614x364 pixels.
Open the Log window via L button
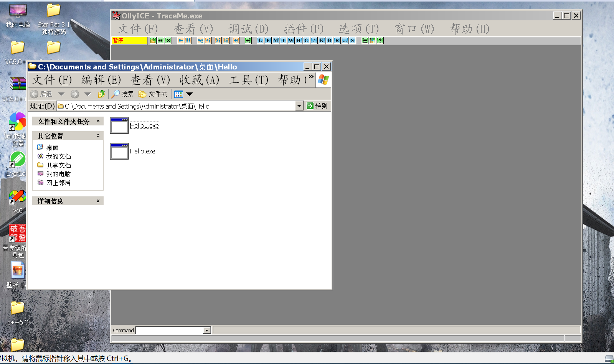click(x=260, y=40)
